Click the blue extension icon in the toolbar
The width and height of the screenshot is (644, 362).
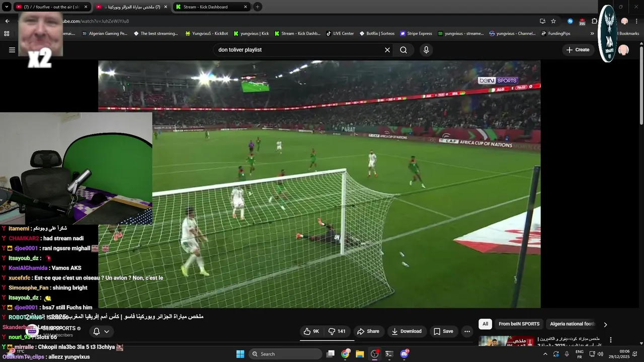point(570,21)
